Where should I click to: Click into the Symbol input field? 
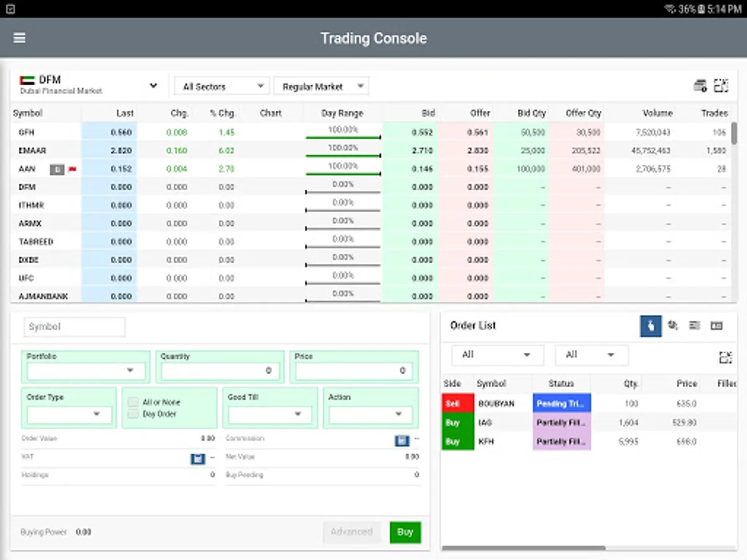tap(74, 326)
